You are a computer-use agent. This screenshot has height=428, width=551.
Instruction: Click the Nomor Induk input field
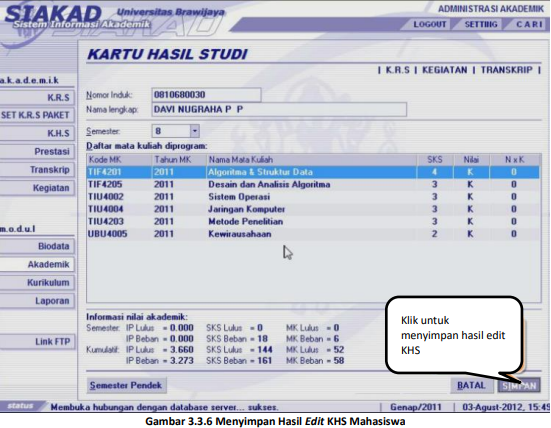(207, 95)
